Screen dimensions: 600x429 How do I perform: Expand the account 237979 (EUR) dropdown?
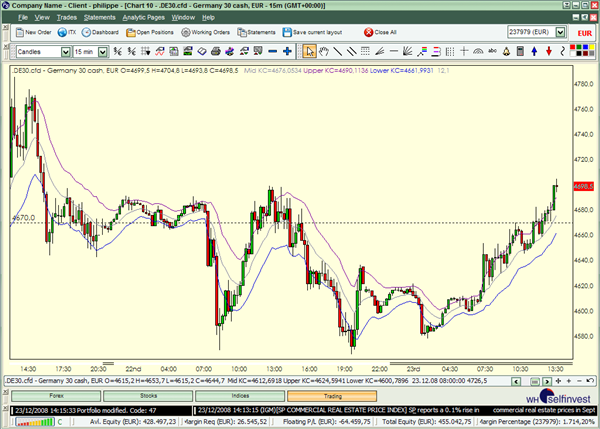click(x=560, y=32)
